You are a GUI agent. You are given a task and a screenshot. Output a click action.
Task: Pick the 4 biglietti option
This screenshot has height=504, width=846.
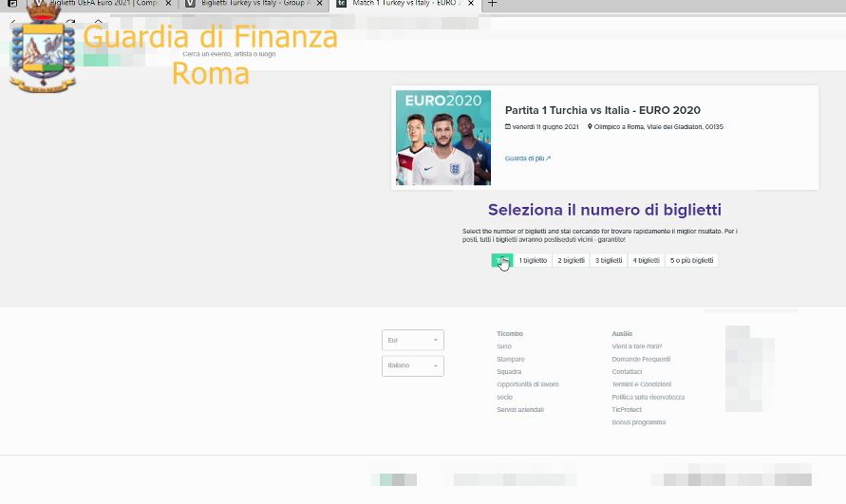[x=646, y=260]
